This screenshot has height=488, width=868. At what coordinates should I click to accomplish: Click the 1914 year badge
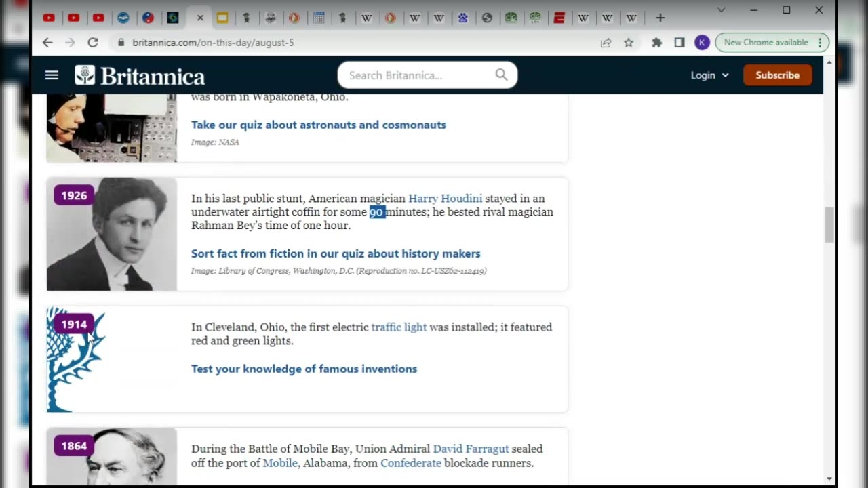[x=74, y=324]
